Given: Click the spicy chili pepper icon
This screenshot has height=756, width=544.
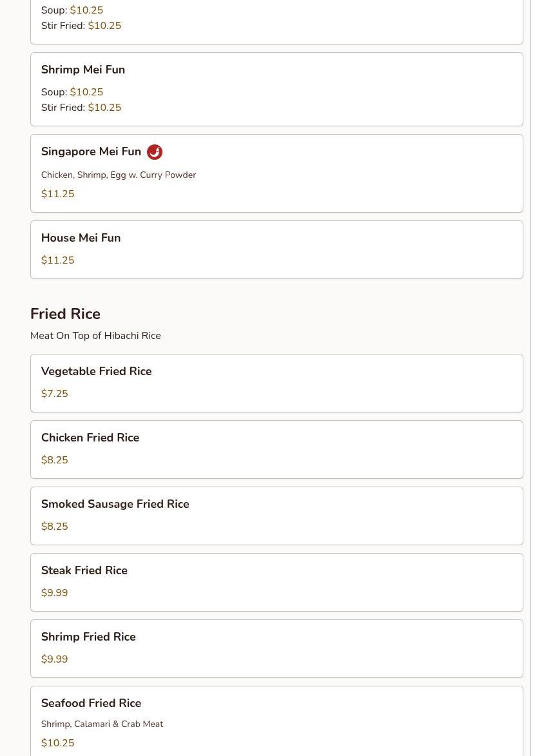Looking at the screenshot, I should [x=154, y=152].
